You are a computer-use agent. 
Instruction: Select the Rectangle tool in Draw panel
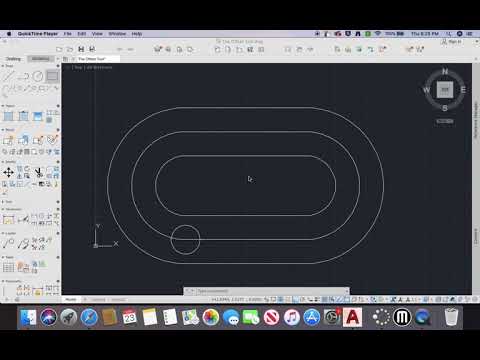click(52, 76)
